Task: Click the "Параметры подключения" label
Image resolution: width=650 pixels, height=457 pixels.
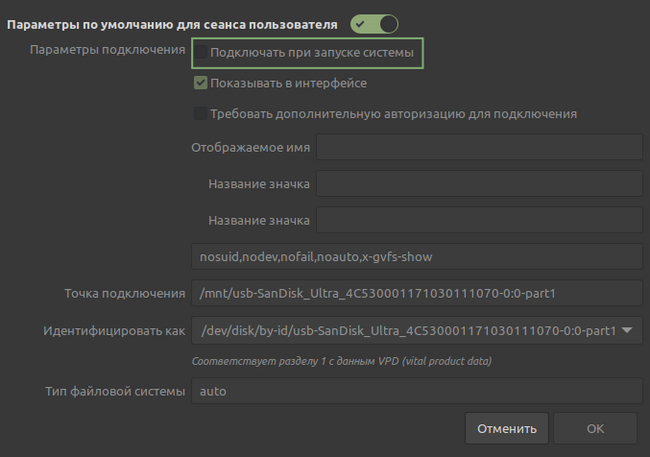Action: tap(108, 50)
